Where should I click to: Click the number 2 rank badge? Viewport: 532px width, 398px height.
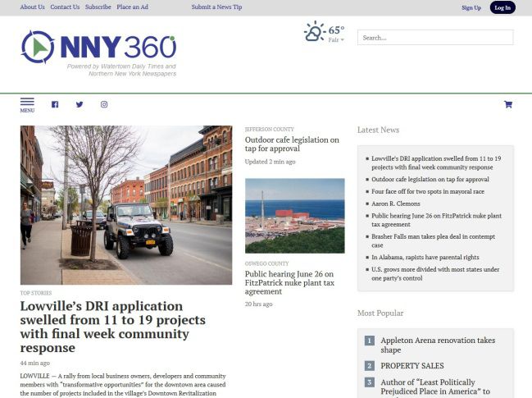370,366
